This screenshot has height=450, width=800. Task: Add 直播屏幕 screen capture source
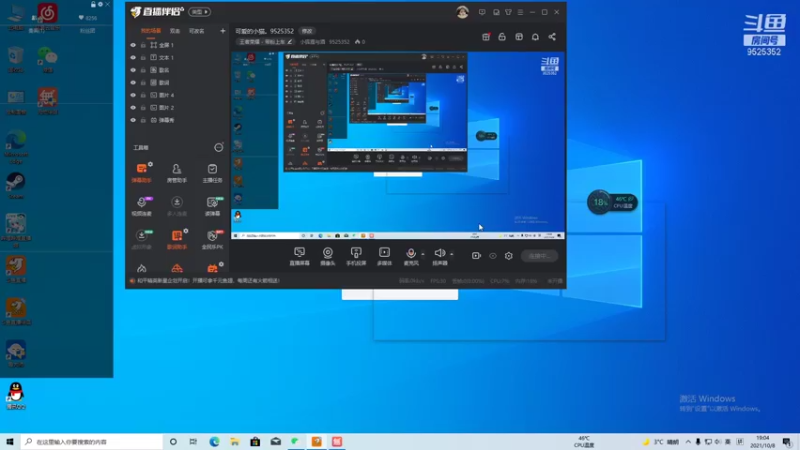pyautogui.click(x=299, y=256)
